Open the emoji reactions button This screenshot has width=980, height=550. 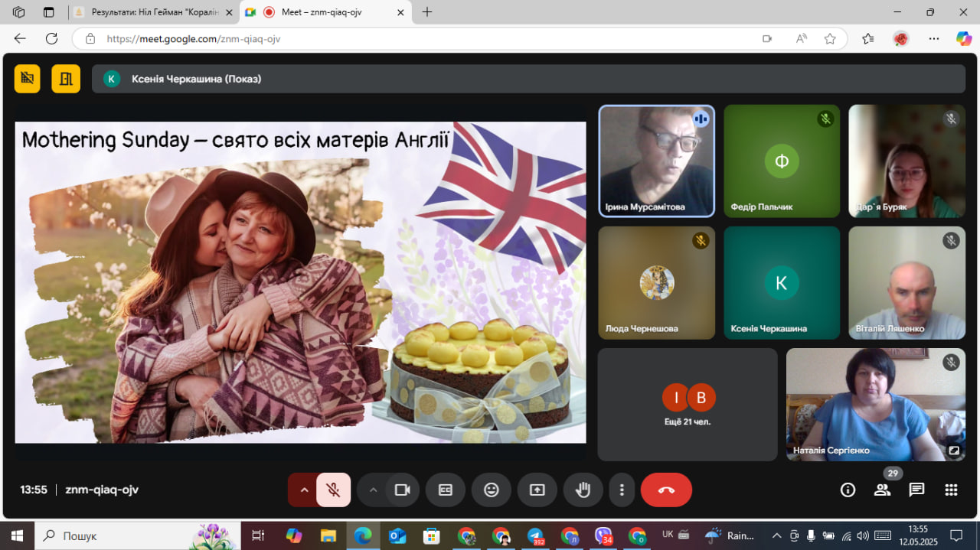(492, 490)
